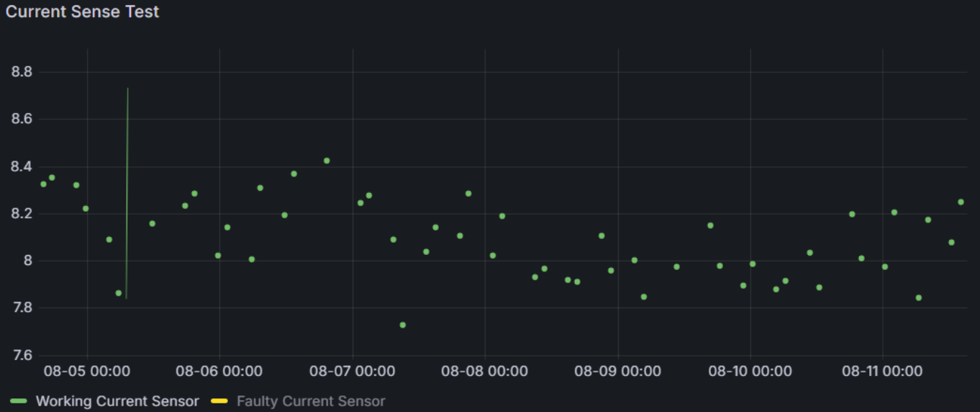The width and height of the screenshot is (980, 412).
Task: Click the leftmost data point in the chart
Action: (x=43, y=184)
